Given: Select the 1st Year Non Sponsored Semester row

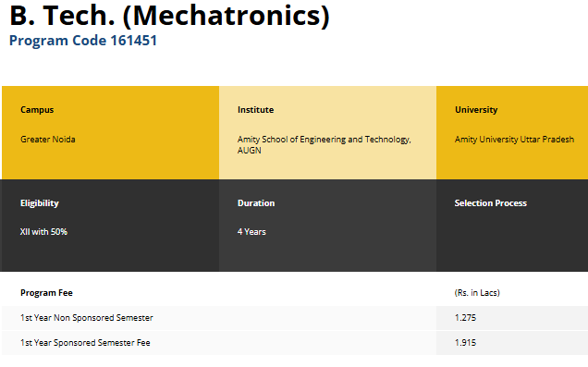Looking at the screenshot, I should (294, 318).
